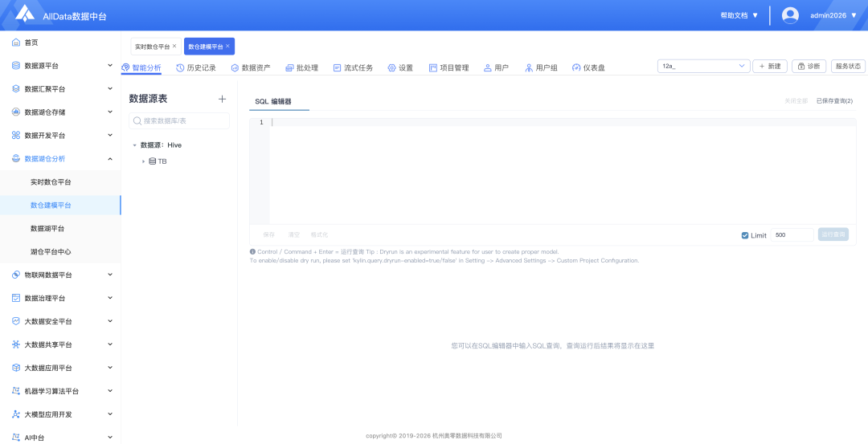Click the 数据汇聚平台 sidebar icon

16,89
